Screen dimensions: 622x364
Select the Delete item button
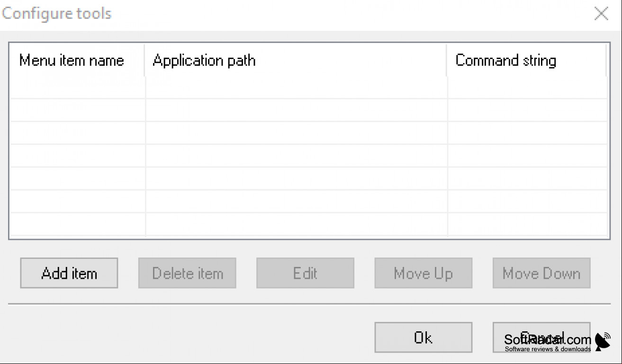pos(187,273)
